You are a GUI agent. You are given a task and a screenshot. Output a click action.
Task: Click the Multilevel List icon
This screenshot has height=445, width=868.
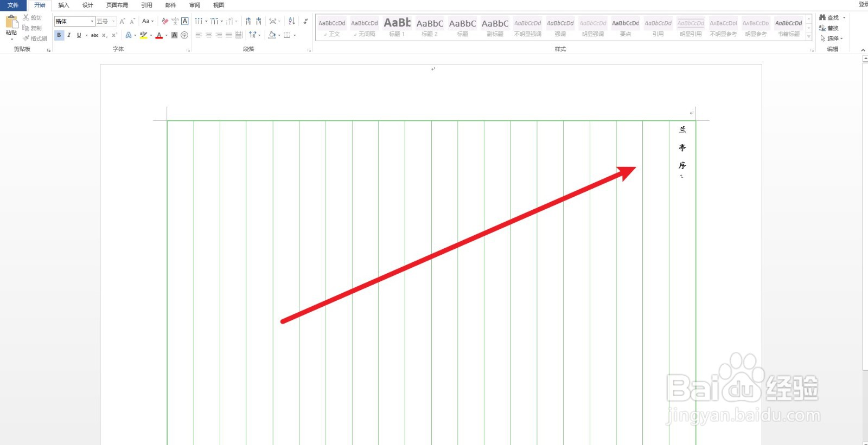pos(229,21)
